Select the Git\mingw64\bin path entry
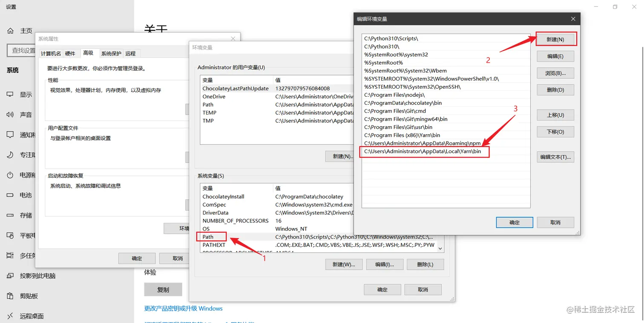The width and height of the screenshot is (644, 323). click(446, 119)
